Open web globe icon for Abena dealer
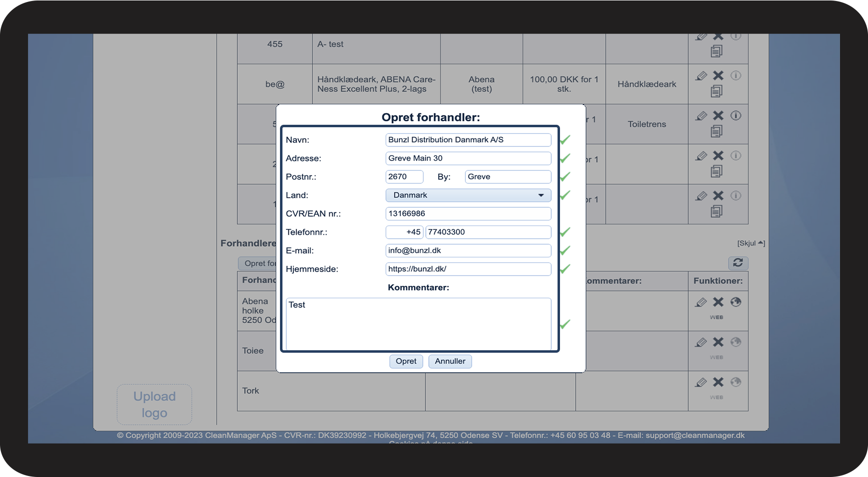 [x=735, y=302]
